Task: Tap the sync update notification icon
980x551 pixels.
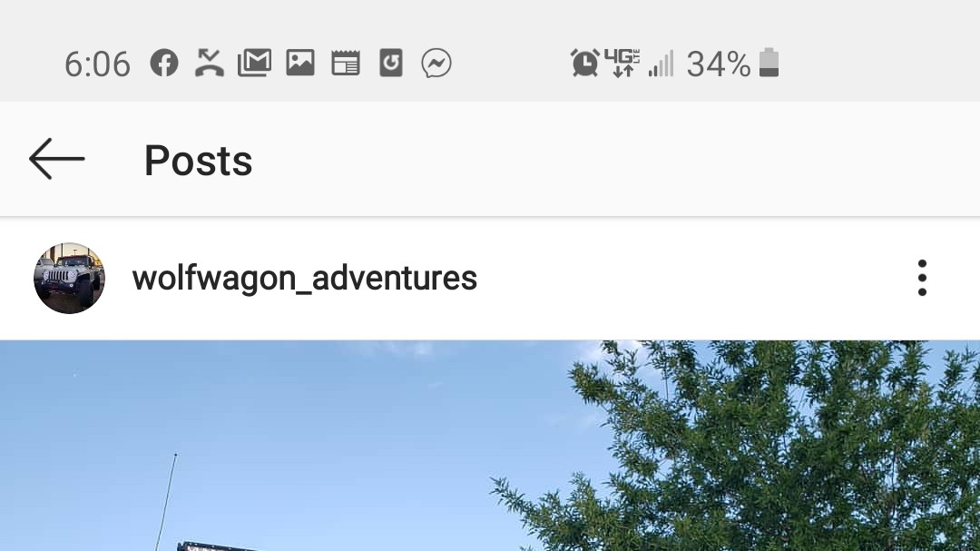Action: pyautogui.click(x=391, y=64)
